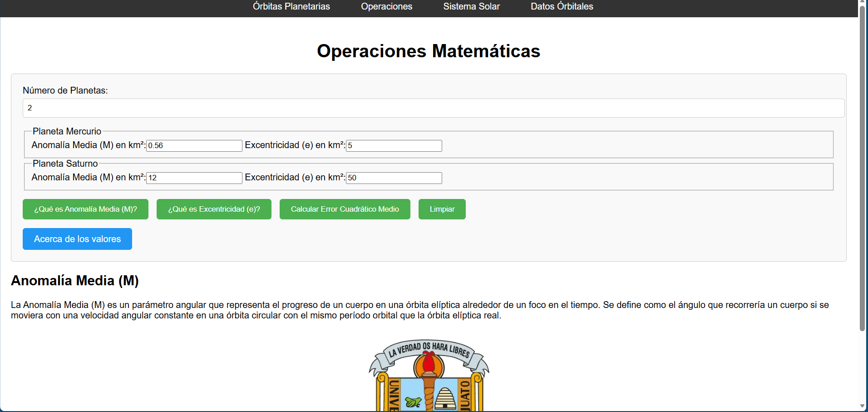Calculate the Error Cuadrático Medio
868x412 pixels.
click(x=345, y=209)
